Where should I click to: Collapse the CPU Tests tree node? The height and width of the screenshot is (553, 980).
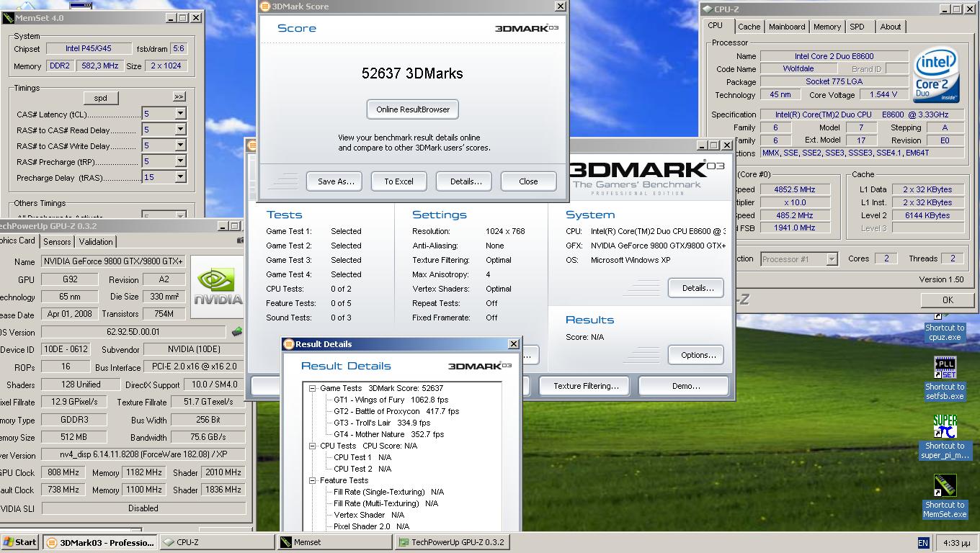[313, 446]
